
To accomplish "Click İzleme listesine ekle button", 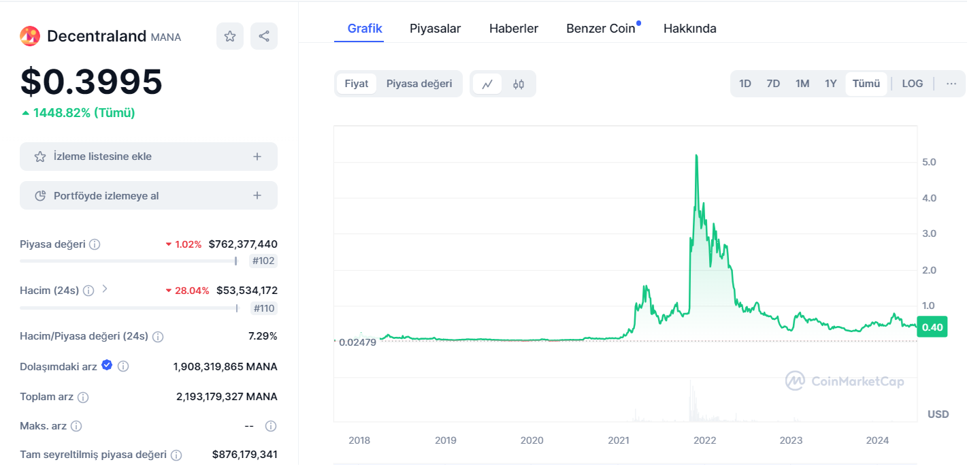I will (148, 157).
